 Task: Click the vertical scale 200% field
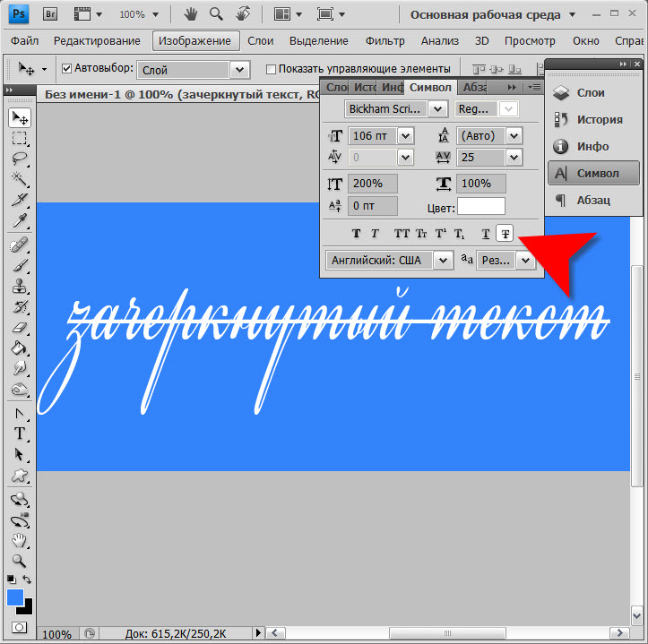373,184
